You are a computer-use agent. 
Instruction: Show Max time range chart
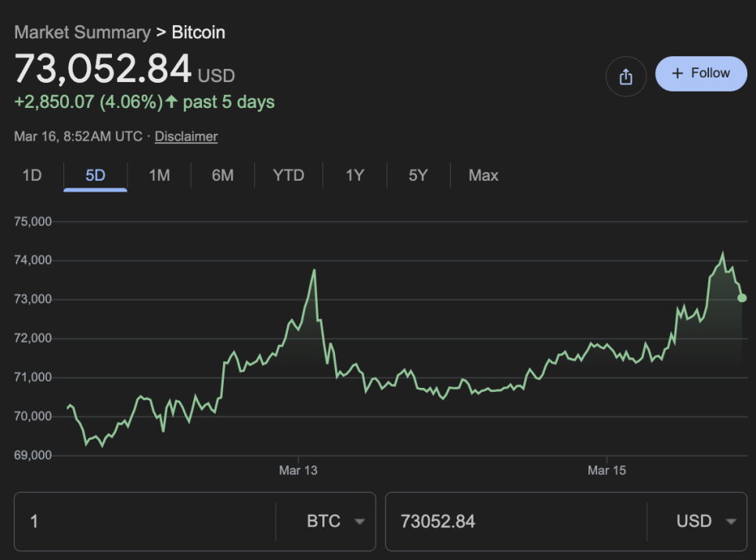pos(483,175)
